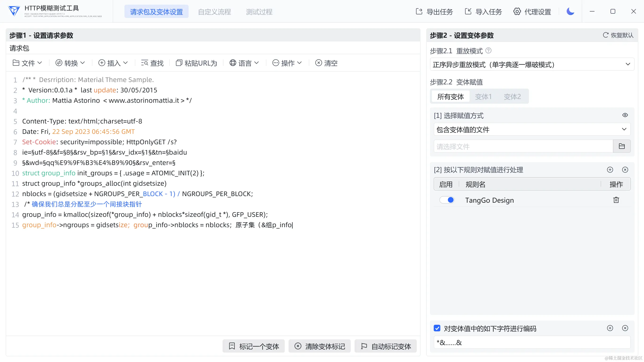The image size is (644, 362).
Task: Open the 包含变体值的文件 assignment dropdown
Action: point(532,129)
